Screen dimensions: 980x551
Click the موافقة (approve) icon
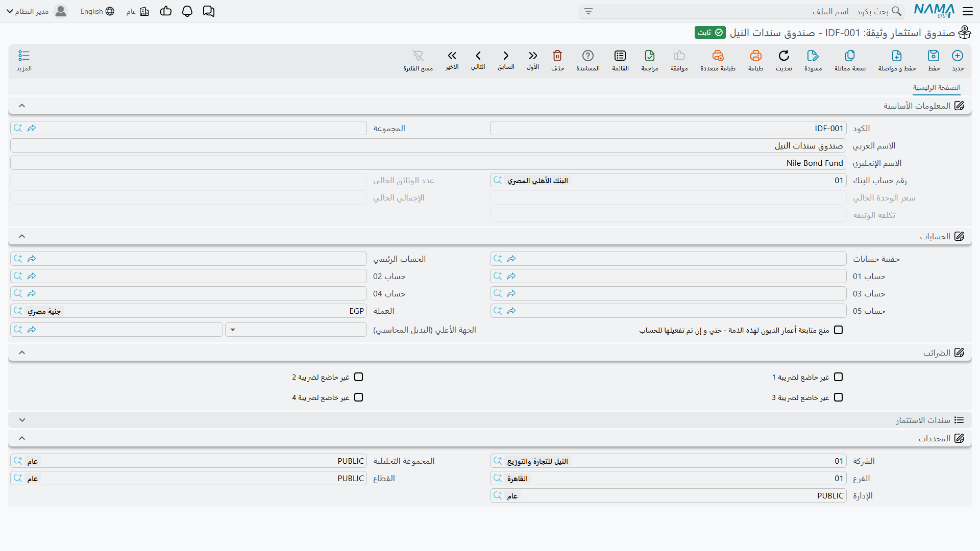click(679, 56)
